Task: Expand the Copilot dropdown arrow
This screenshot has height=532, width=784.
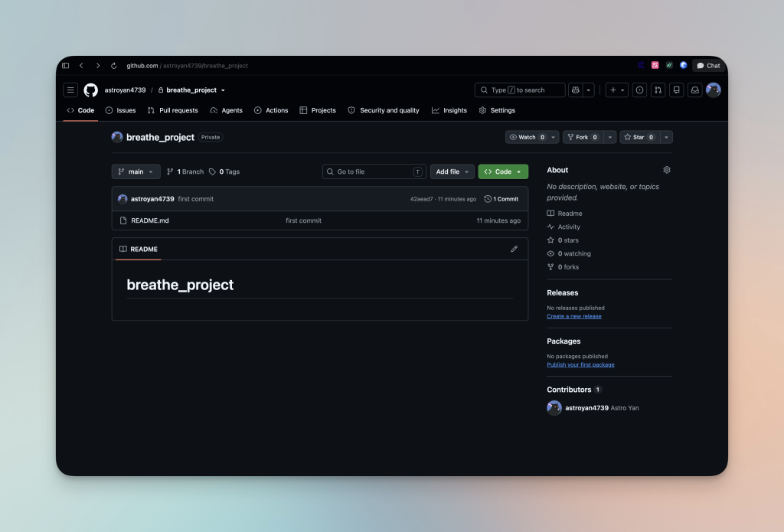Action: 589,90
